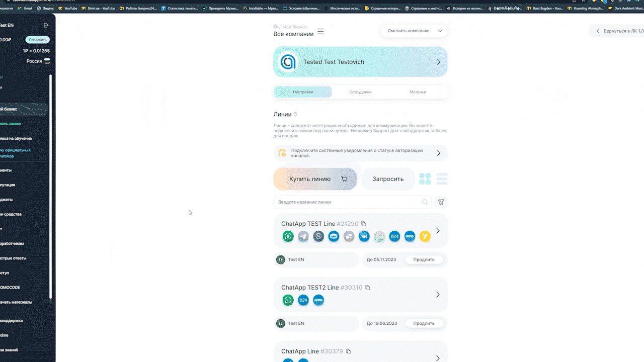The image size is (644, 362).
Task: Click the filter funnel icon
Action: (441, 202)
